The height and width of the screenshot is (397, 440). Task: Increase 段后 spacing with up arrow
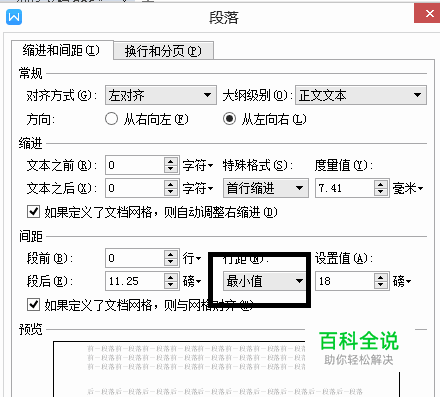coord(171,277)
